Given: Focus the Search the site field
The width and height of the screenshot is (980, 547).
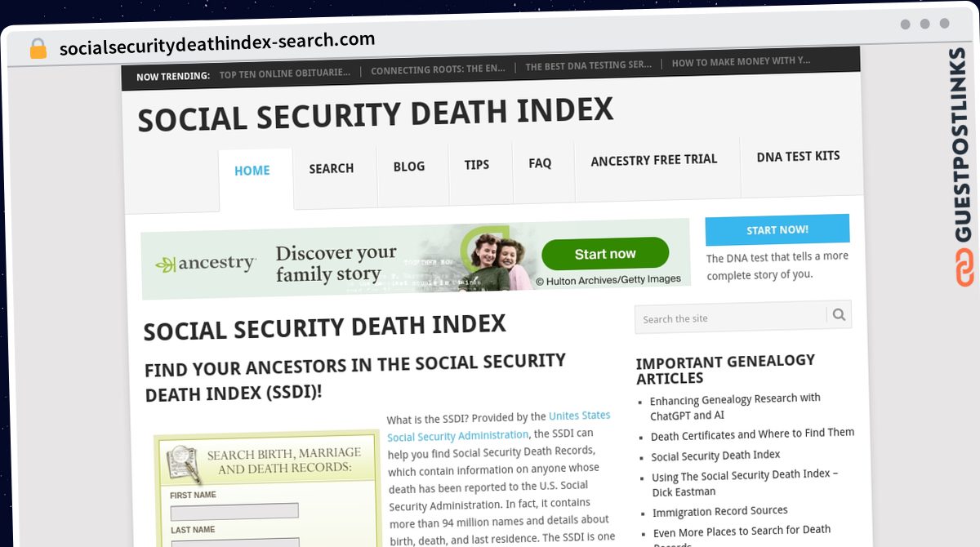Looking at the screenshot, I should click(731, 318).
